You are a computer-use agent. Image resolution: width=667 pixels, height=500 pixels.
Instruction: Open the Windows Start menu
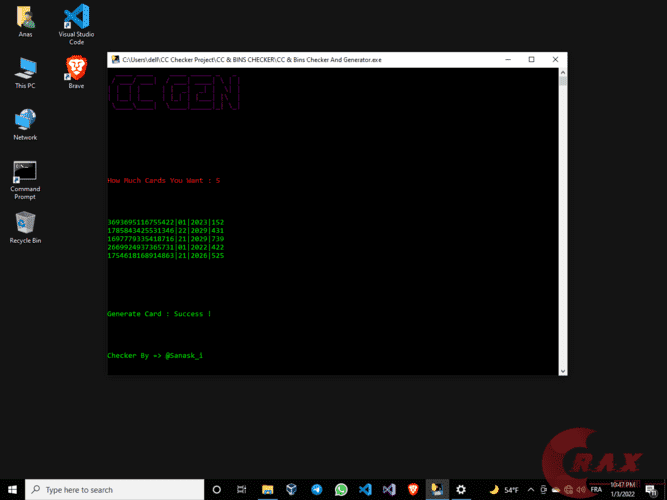12,489
